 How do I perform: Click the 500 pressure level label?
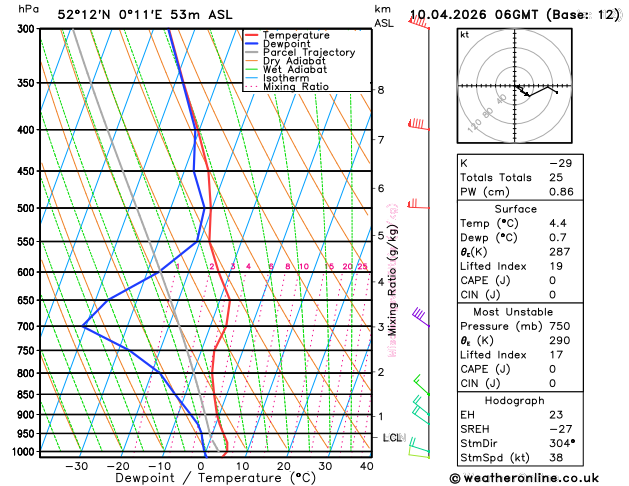tap(28, 208)
